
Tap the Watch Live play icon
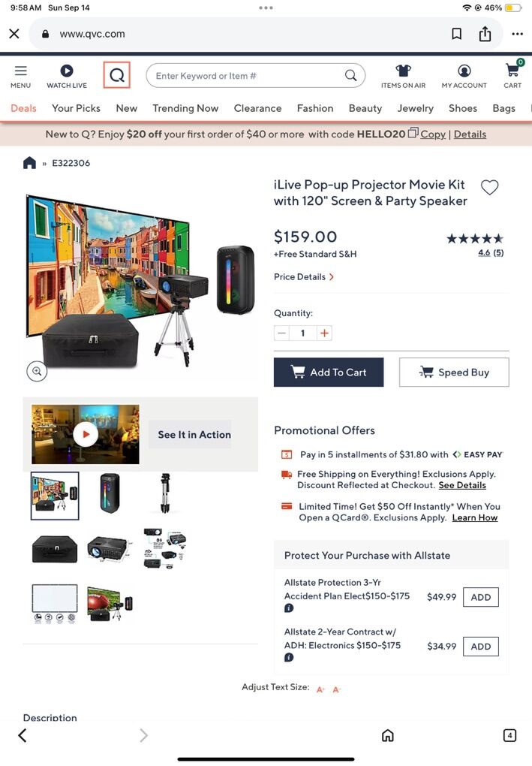[67, 71]
